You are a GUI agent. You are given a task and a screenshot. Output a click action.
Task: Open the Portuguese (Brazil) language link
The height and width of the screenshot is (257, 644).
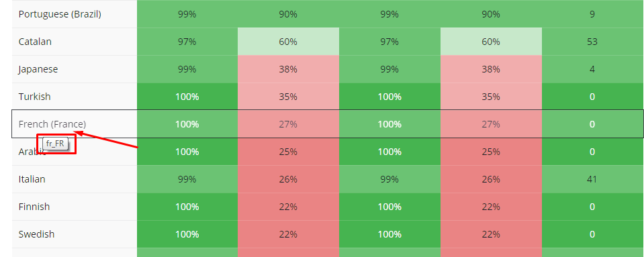60,14
